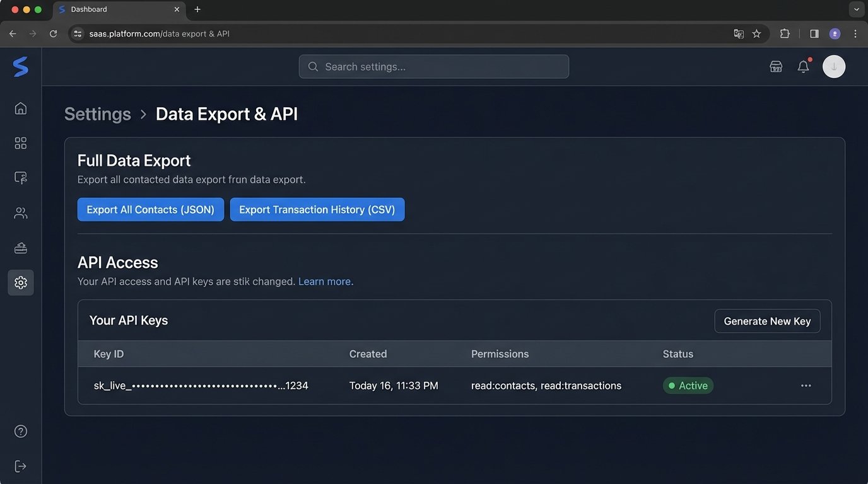Click the platform logo at the top left
This screenshot has width=868, height=484.
point(20,67)
